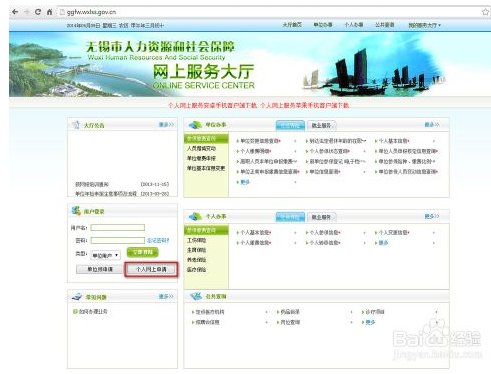This screenshot has height=374, width=491.
Task: Select 医疗保险 in the 个人办事 sidebar
Action: (x=196, y=269)
